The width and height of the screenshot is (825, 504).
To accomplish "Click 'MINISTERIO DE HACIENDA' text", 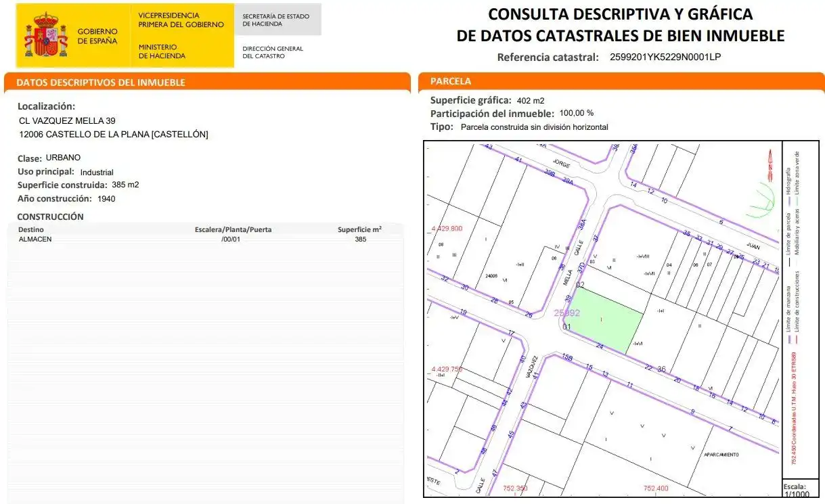I will [162, 51].
